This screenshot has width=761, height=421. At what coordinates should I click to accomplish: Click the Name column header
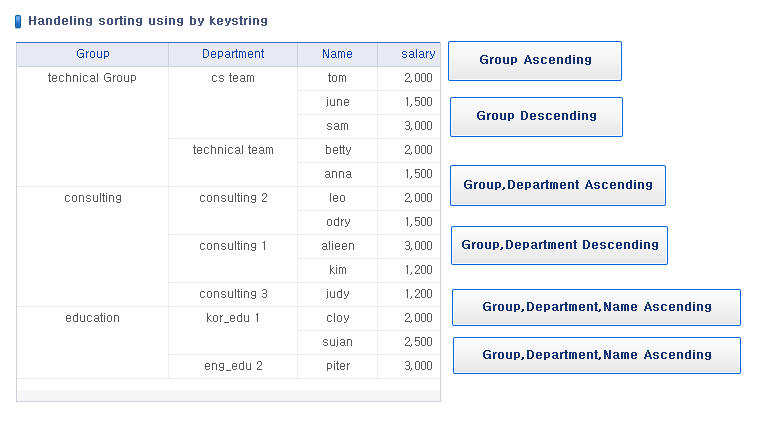click(337, 54)
